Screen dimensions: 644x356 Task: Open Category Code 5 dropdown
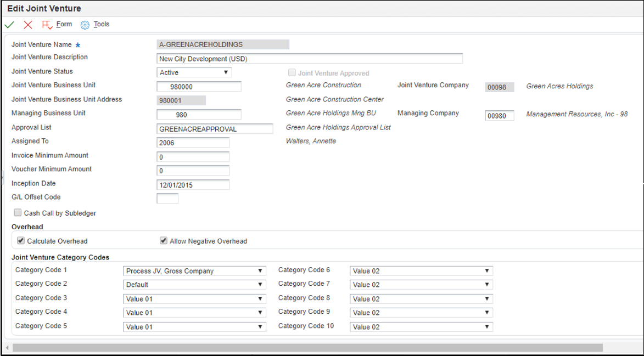[x=195, y=327]
